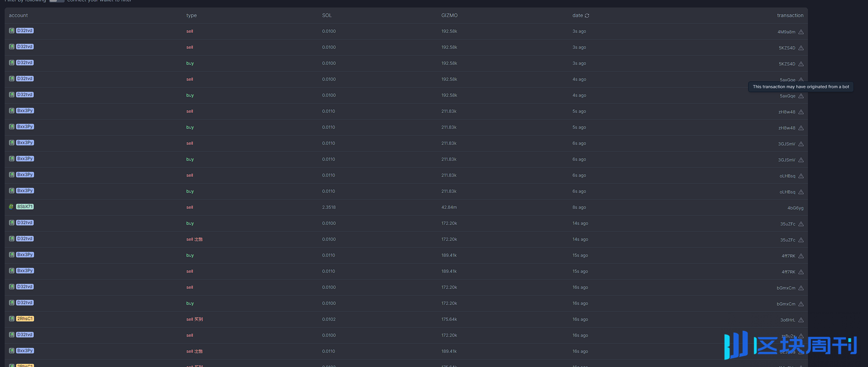This screenshot has height=367, width=868.
Task: Click the '8s ago' date cell
Action: pos(579,207)
